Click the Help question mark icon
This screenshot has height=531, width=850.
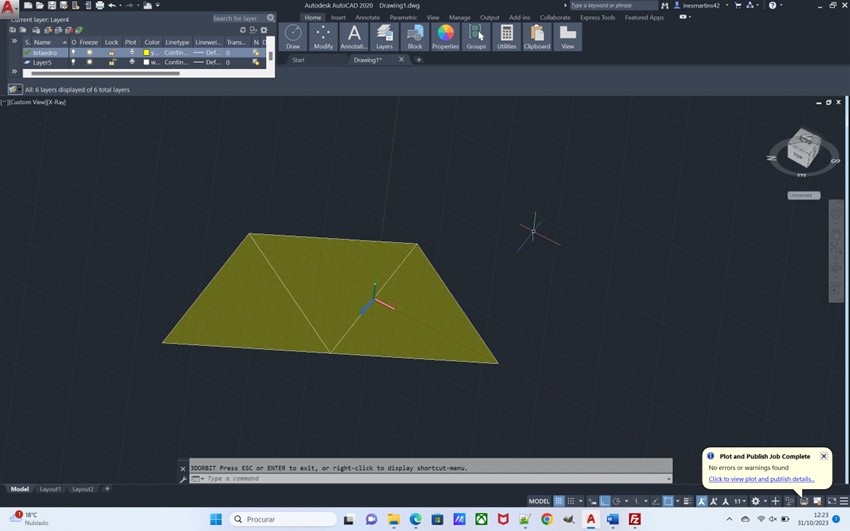click(772, 5)
